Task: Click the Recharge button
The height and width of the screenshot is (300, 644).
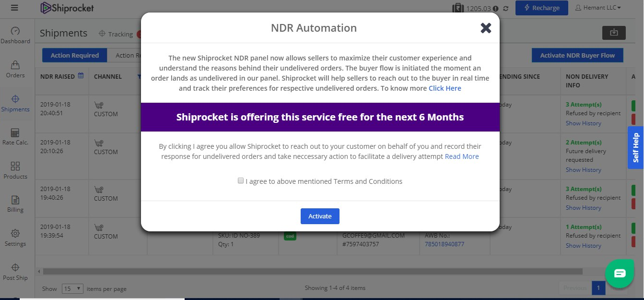Action: pos(541,8)
